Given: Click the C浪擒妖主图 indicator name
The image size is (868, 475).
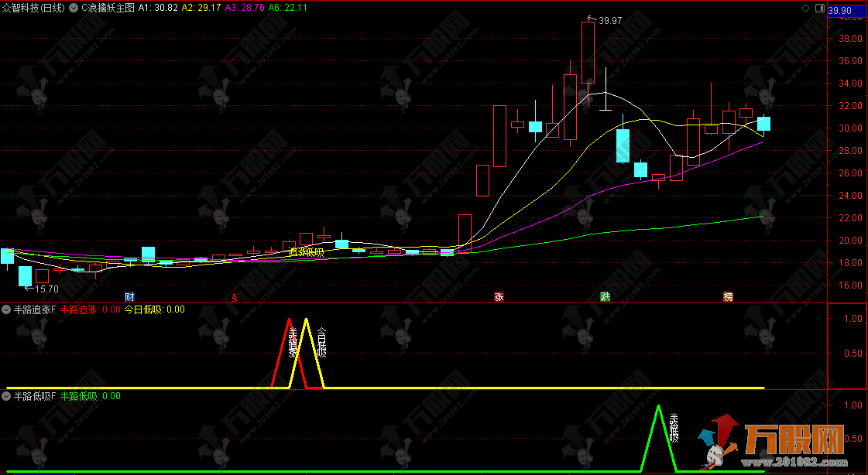Looking at the screenshot, I should point(108,8).
